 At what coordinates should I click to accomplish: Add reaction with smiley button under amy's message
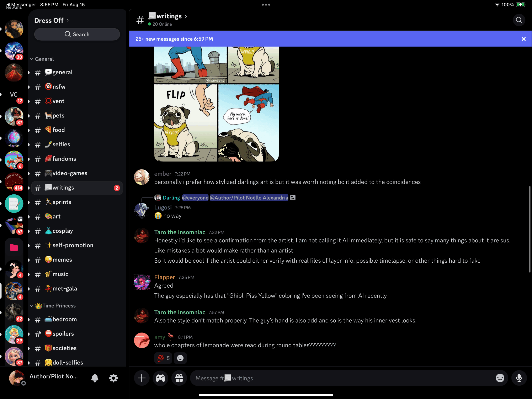tap(180, 358)
